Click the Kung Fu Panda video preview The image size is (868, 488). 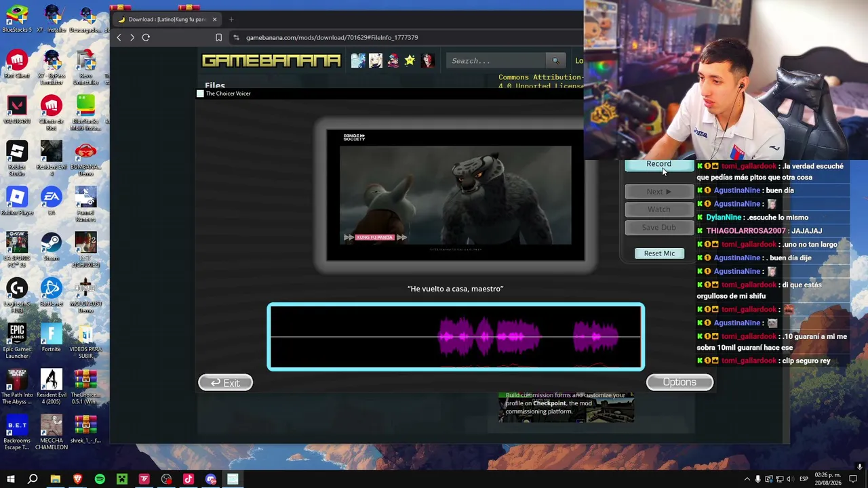click(455, 195)
